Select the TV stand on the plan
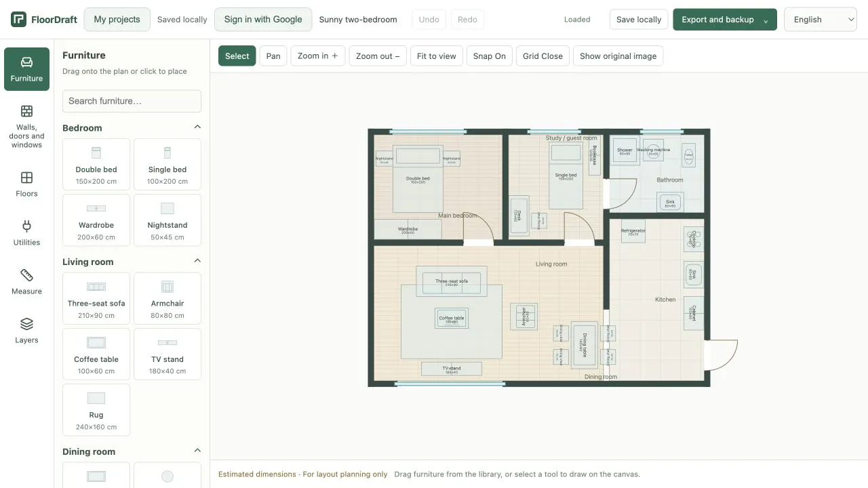This screenshot has width=868, height=488. pyautogui.click(x=452, y=369)
